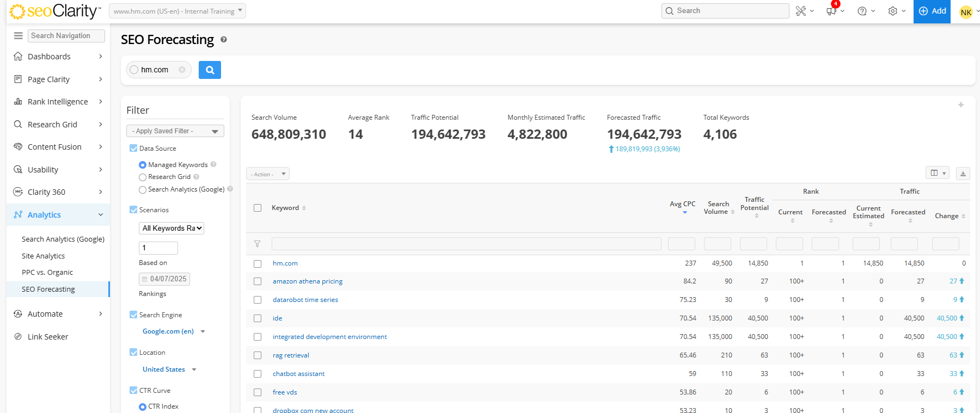Image resolution: width=980 pixels, height=413 pixels.
Task: Click the settings gear icon
Action: [893, 11]
